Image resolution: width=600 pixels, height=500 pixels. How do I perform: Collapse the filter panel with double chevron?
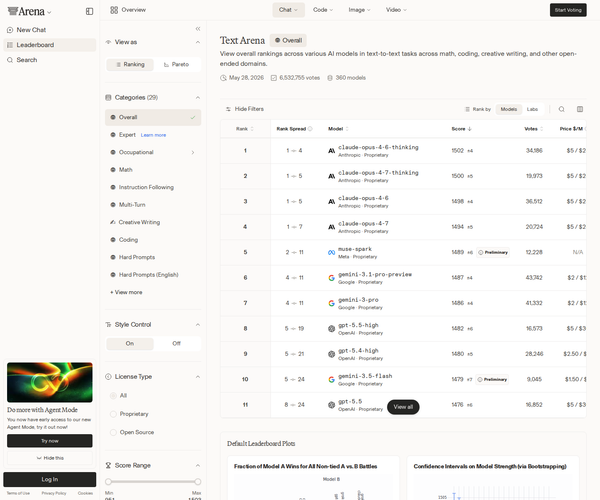pyautogui.click(x=198, y=29)
